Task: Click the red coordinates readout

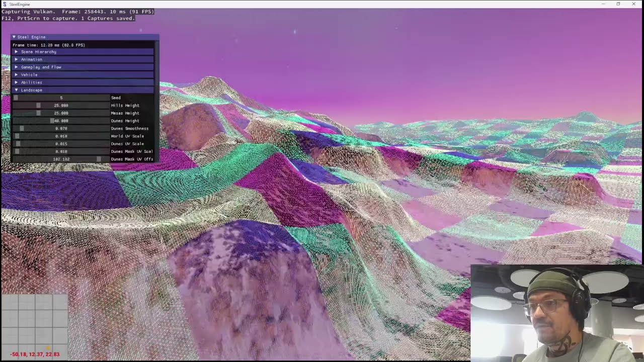Action: 34,354
